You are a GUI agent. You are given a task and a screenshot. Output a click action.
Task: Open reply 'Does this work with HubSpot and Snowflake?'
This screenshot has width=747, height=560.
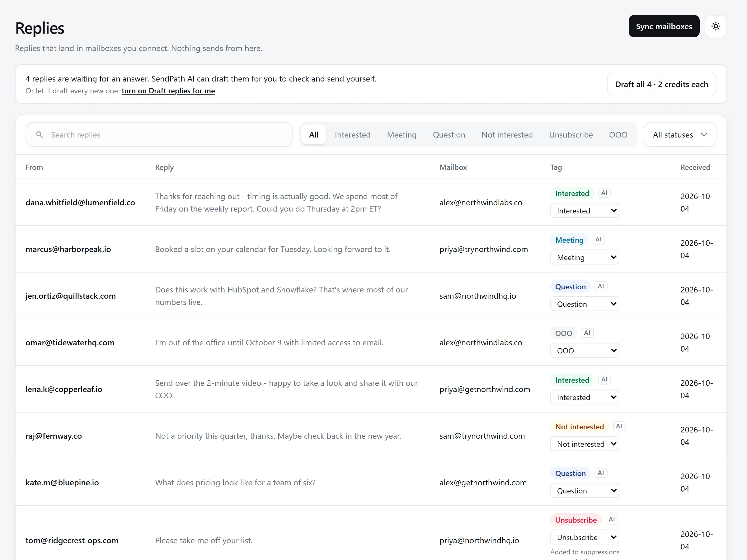pyautogui.click(x=281, y=296)
